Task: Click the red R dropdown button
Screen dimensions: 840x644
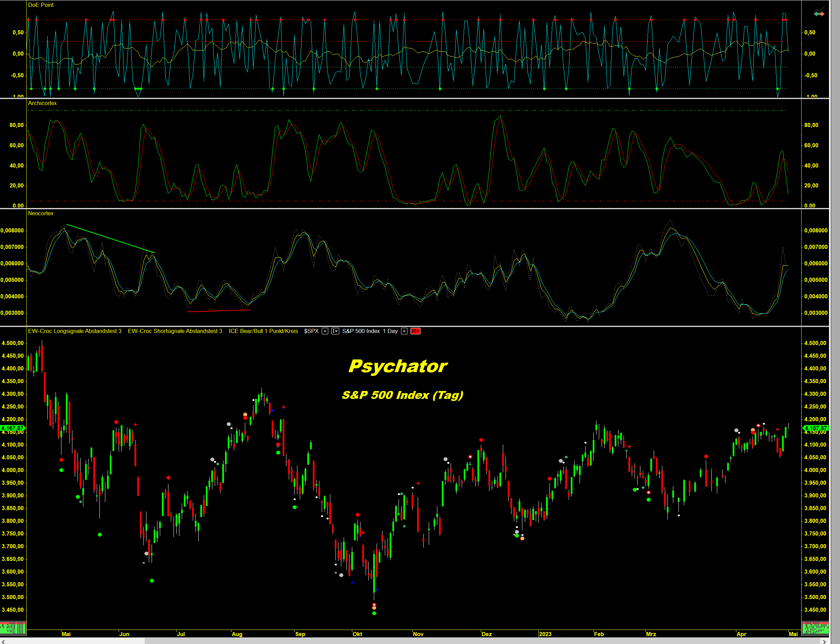Action: coord(416,331)
